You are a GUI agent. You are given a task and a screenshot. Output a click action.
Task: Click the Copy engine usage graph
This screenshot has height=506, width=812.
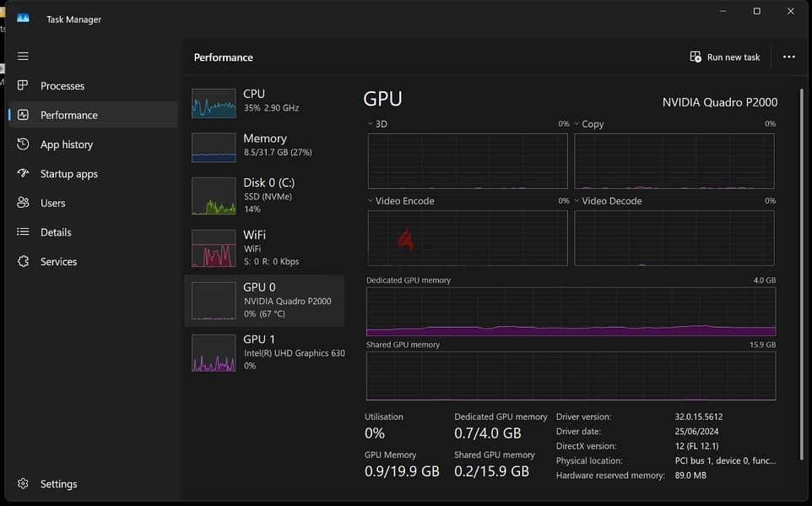[x=674, y=161]
